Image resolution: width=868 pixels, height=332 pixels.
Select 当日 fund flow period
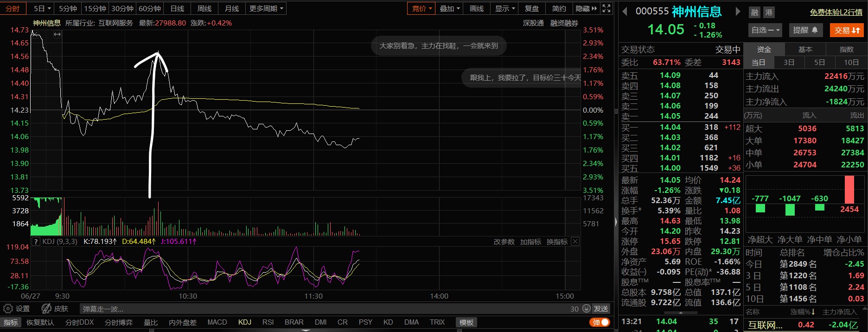coord(759,62)
